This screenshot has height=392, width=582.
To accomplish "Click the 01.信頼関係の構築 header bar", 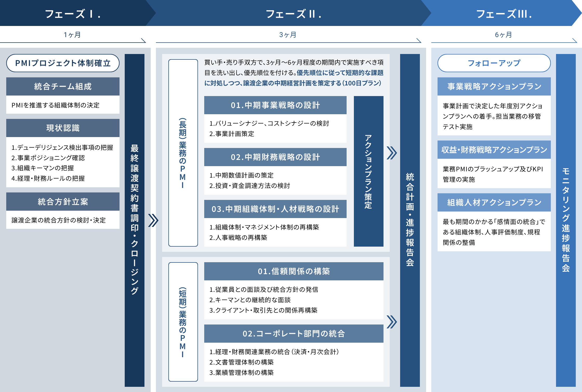I will click(294, 271).
